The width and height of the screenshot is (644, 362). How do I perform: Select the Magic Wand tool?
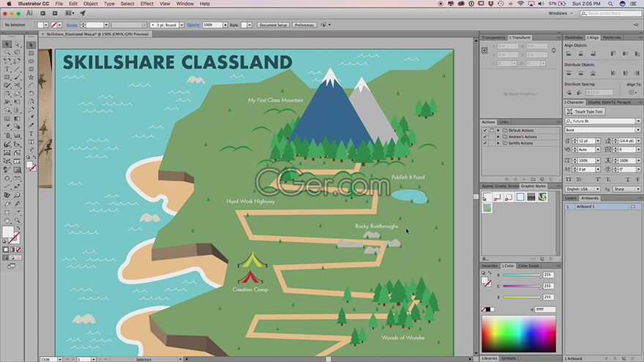click(x=7, y=53)
